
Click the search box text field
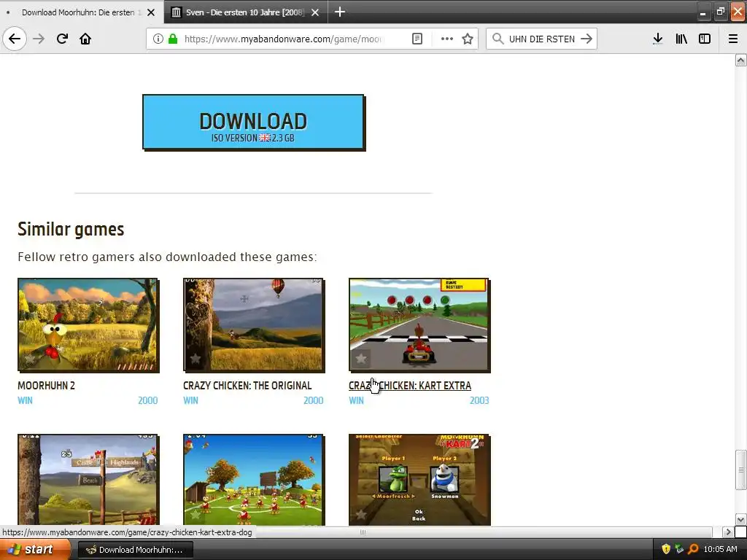(542, 39)
